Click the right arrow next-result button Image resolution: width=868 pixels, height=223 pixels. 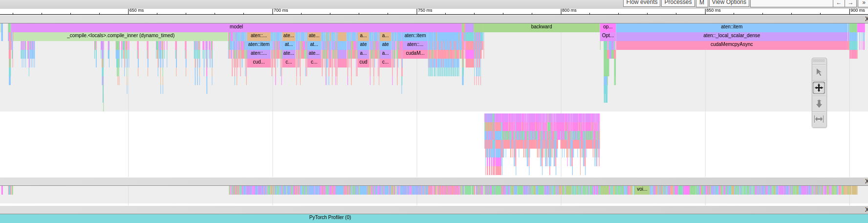click(x=850, y=3)
